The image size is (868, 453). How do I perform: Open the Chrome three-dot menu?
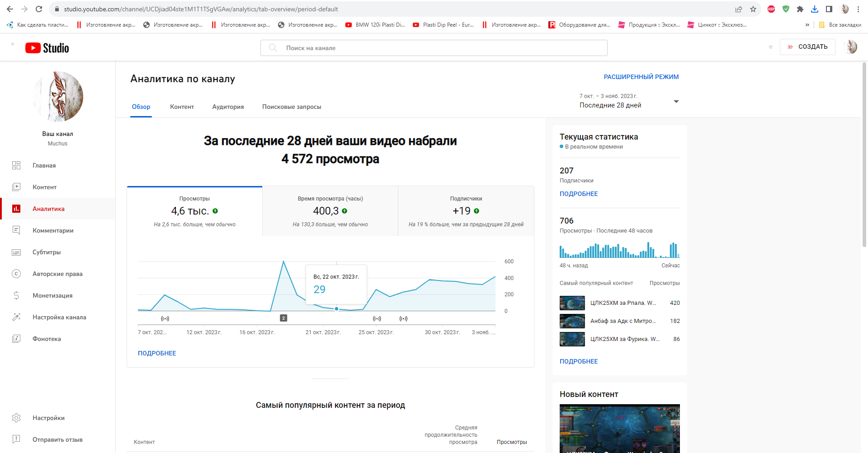coord(858,9)
